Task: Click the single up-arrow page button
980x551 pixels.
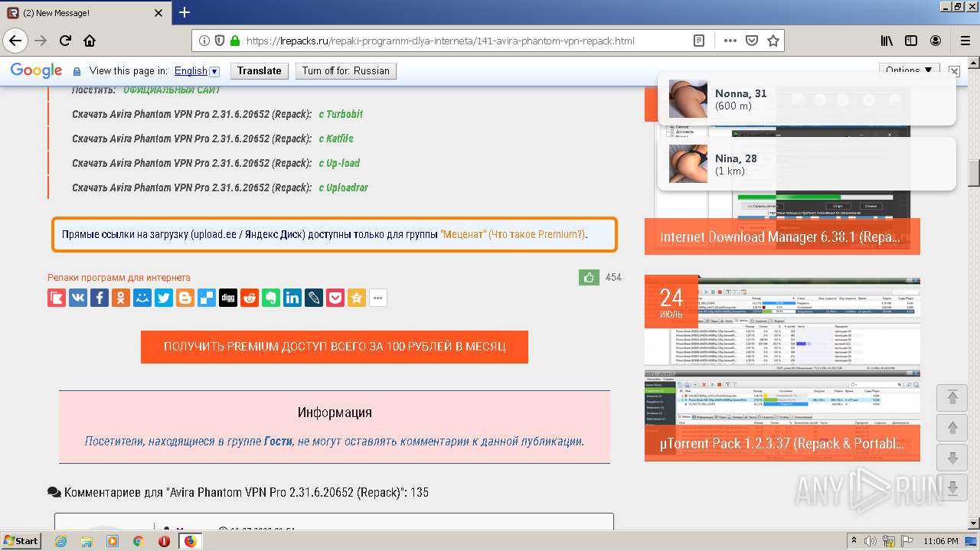Action: point(952,428)
